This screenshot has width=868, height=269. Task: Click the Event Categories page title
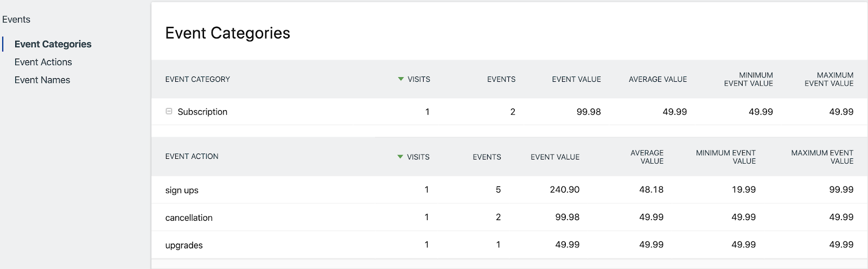pyautogui.click(x=227, y=33)
